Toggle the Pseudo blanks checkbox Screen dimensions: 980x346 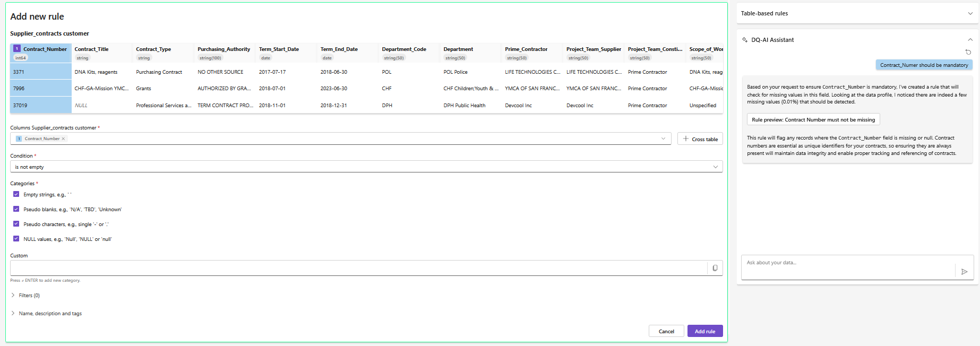click(16, 209)
